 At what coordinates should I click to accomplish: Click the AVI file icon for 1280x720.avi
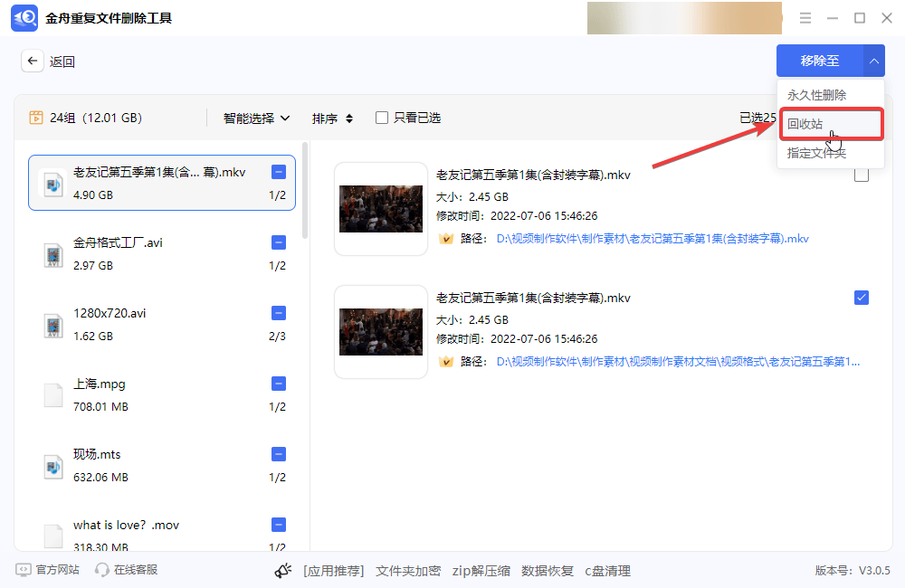point(53,326)
